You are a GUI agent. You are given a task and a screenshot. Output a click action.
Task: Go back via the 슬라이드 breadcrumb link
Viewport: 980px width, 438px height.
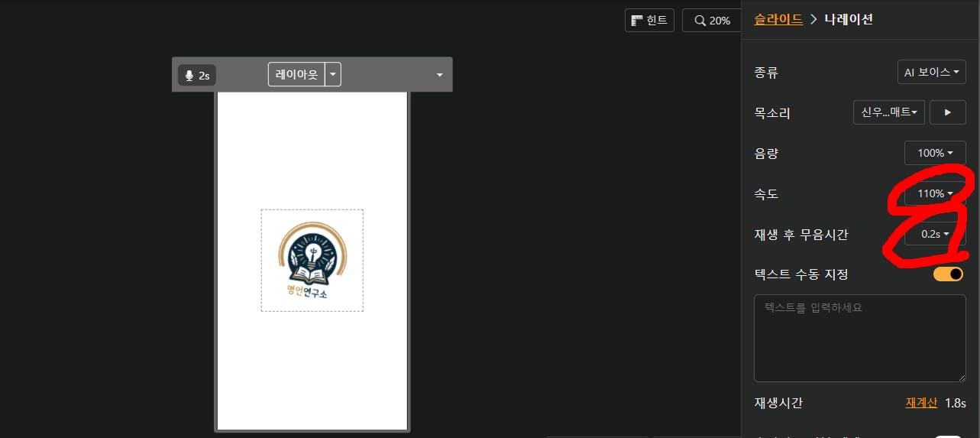click(778, 19)
